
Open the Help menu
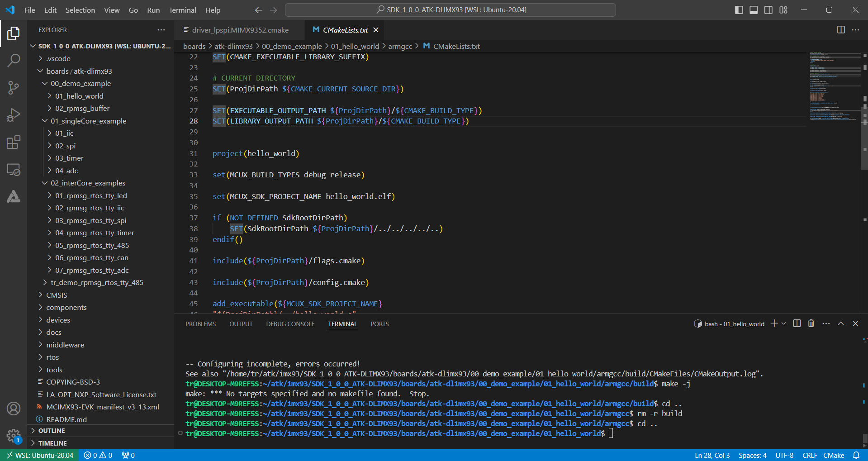pyautogui.click(x=213, y=10)
